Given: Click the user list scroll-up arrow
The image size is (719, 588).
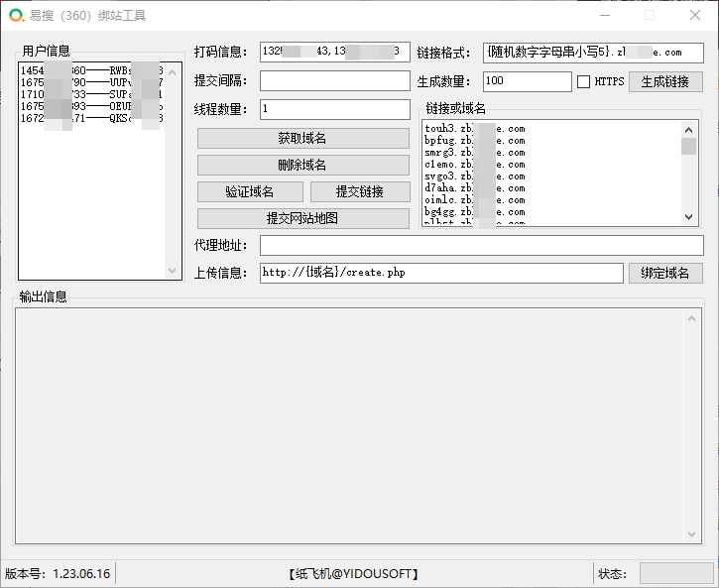Looking at the screenshot, I should (172, 72).
